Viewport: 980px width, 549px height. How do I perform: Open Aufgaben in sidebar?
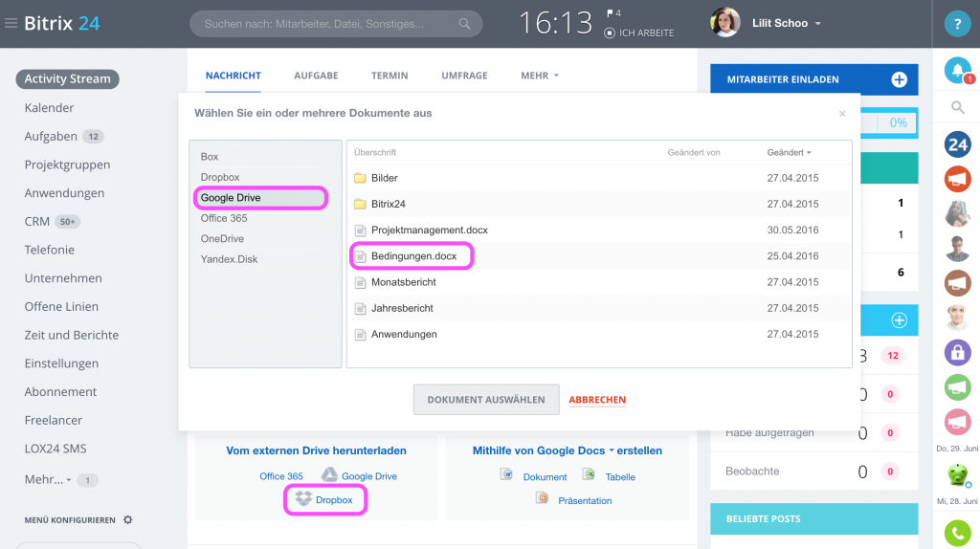click(51, 136)
